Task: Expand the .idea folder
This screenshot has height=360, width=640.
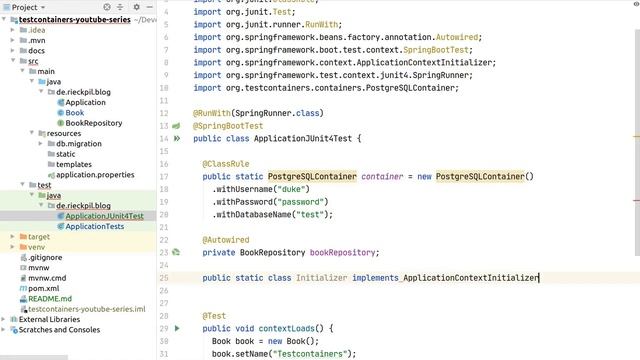Action: pyautogui.click(x=13, y=30)
